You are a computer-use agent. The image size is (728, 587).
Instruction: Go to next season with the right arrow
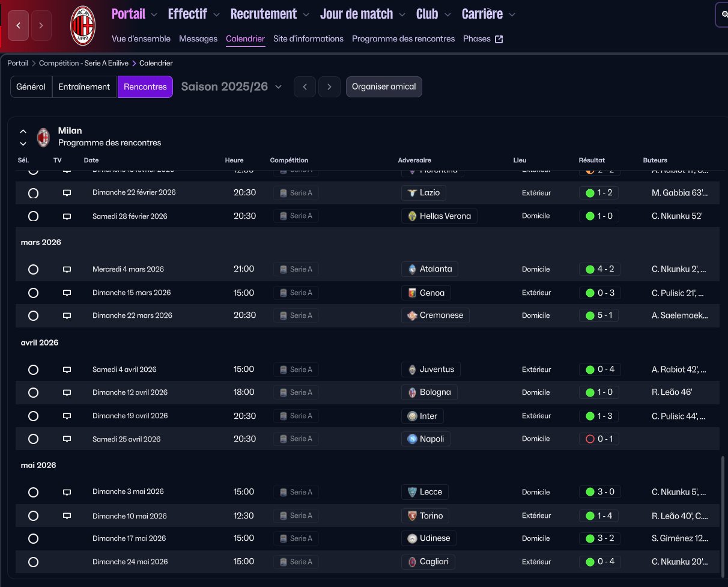click(x=329, y=87)
